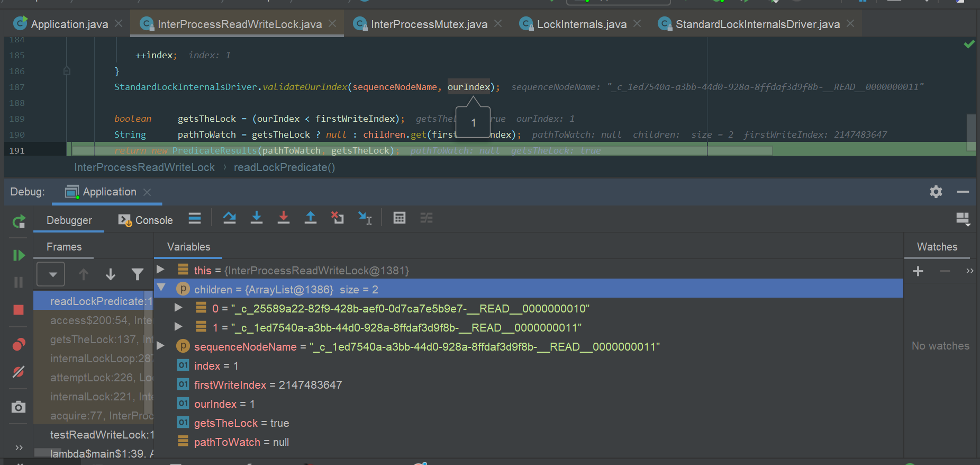Click the Step Into debugger icon
980x465 pixels.
pyautogui.click(x=257, y=218)
